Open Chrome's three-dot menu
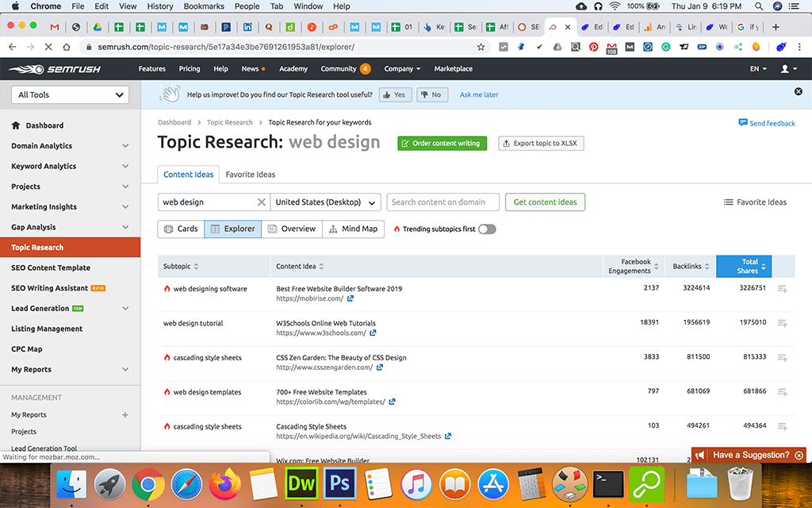This screenshot has width=812, height=508. point(799,47)
